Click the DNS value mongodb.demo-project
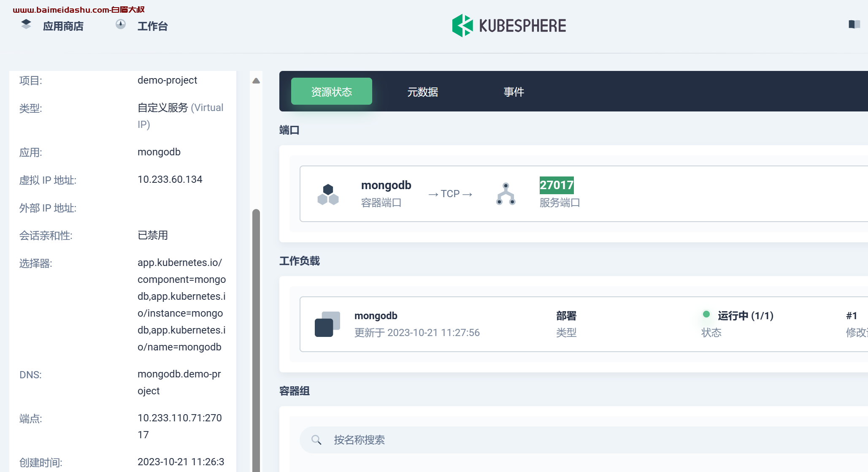Screen dimensions: 868x472 [179, 382]
